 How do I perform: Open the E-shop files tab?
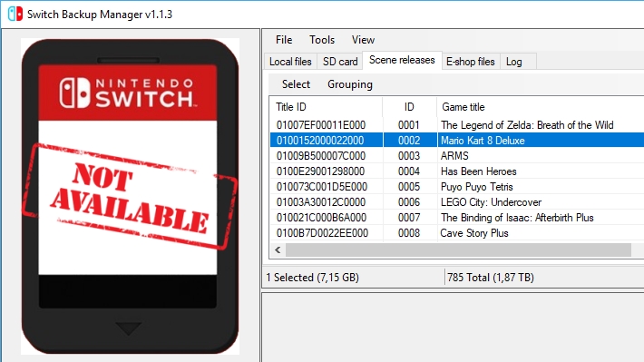click(x=471, y=62)
